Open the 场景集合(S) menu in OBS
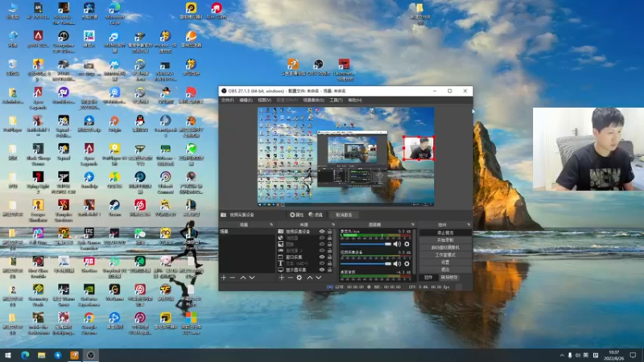Image resolution: width=644 pixels, height=362 pixels. pos(313,100)
